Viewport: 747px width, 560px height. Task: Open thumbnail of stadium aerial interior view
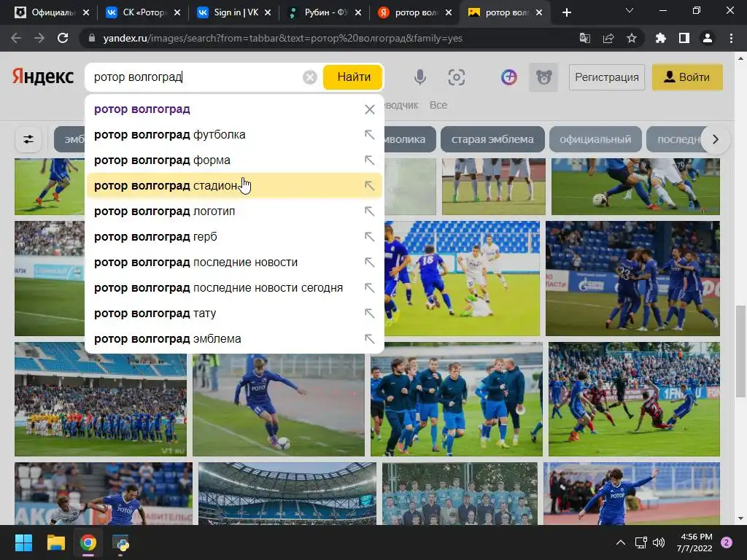click(x=287, y=494)
